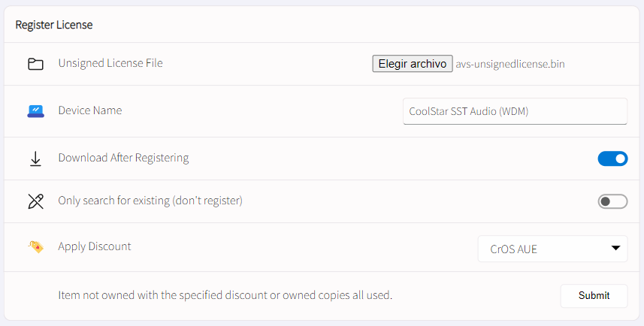Click the Item not owned error message
The image size is (644, 326).
(225, 295)
